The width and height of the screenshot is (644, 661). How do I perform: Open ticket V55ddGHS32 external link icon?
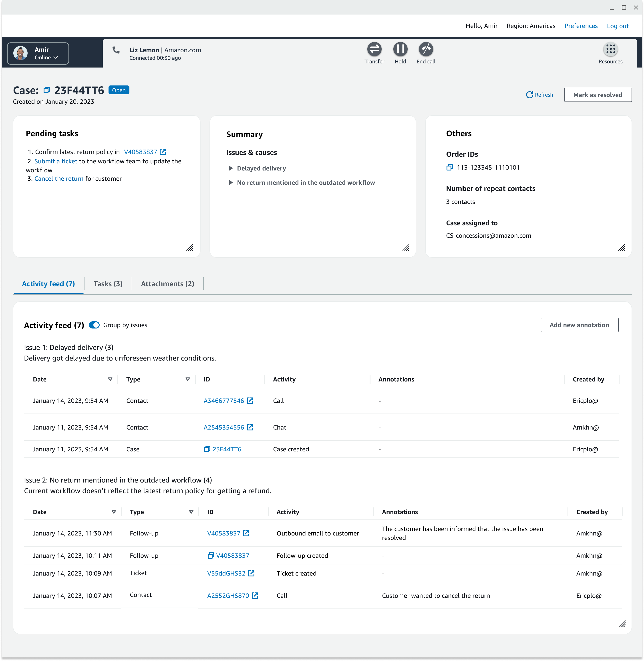click(x=251, y=573)
